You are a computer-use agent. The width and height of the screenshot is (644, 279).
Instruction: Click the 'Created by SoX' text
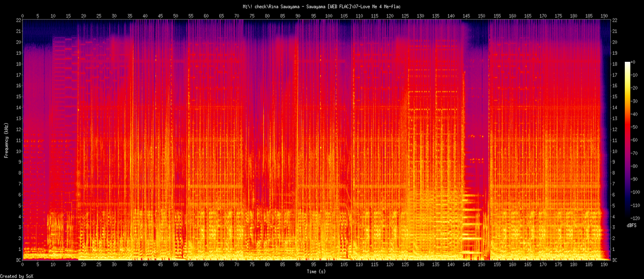point(17,276)
